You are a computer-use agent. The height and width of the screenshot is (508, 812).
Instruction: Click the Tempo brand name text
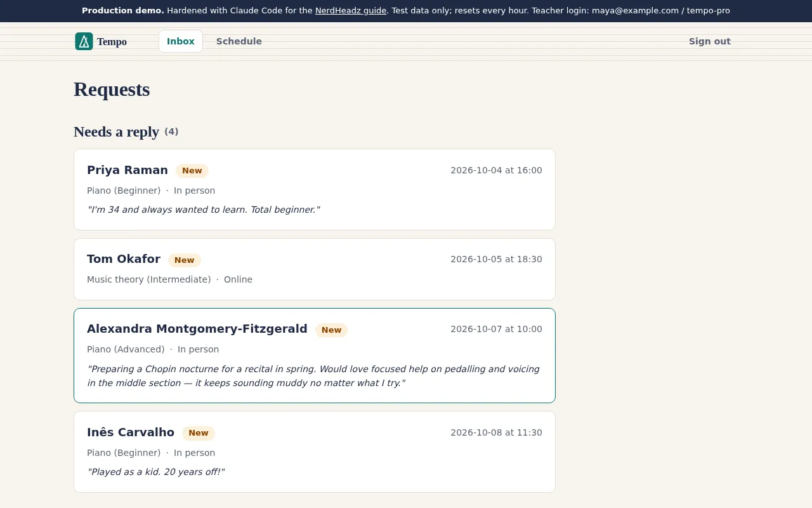coord(112,42)
